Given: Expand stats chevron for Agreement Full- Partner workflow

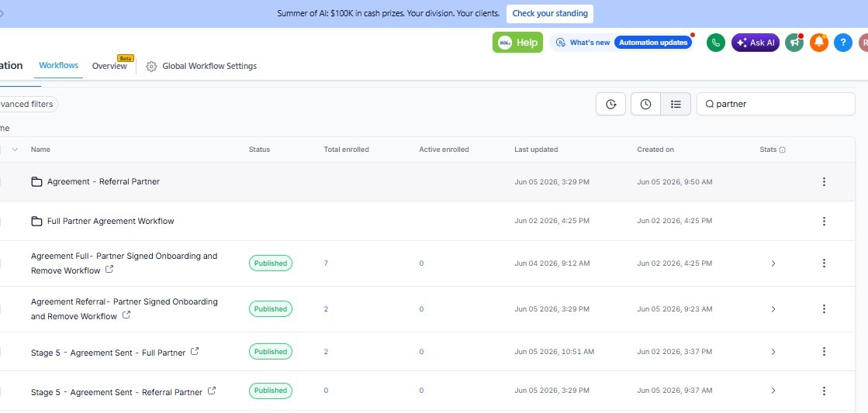Looking at the screenshot, I should tap(773, 263).
